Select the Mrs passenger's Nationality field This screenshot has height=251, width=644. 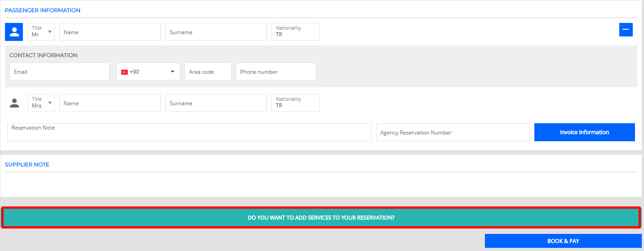295,103
